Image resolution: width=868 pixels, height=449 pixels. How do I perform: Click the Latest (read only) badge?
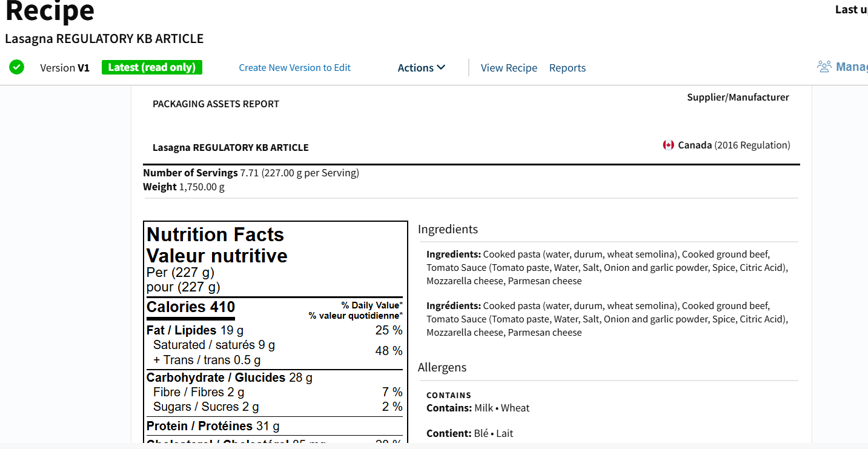click(151, 67)
